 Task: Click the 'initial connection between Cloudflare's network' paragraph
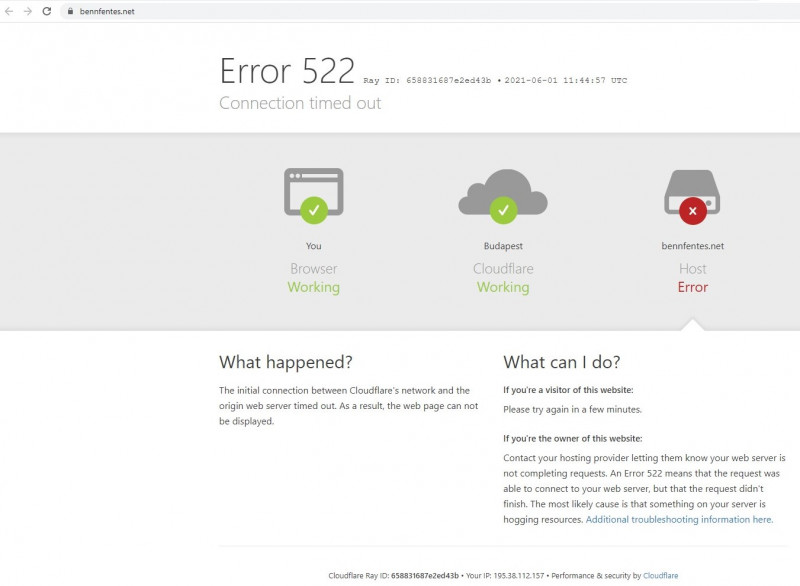(x=348, y=406)
